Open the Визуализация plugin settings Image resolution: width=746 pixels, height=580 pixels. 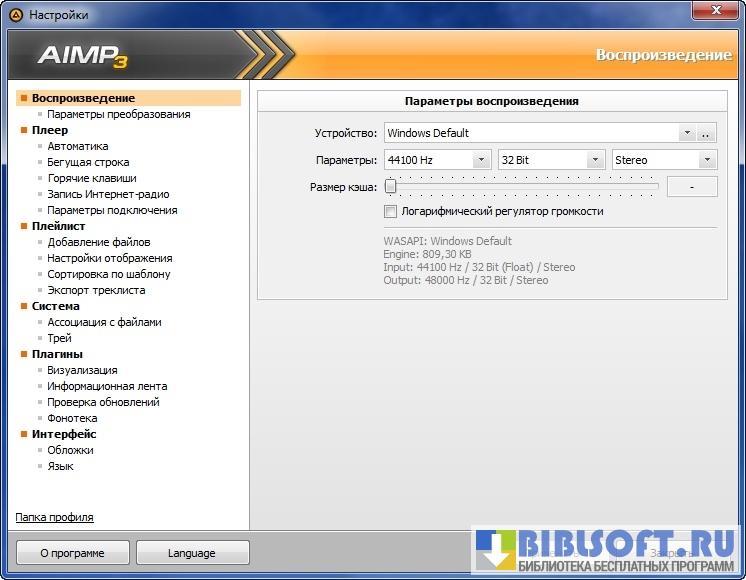(x=82, y=370)
